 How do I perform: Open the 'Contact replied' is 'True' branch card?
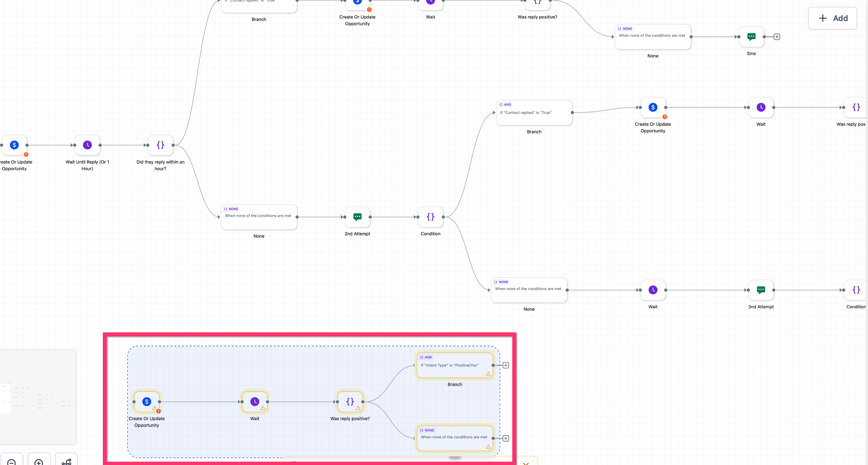coord(534,112)
